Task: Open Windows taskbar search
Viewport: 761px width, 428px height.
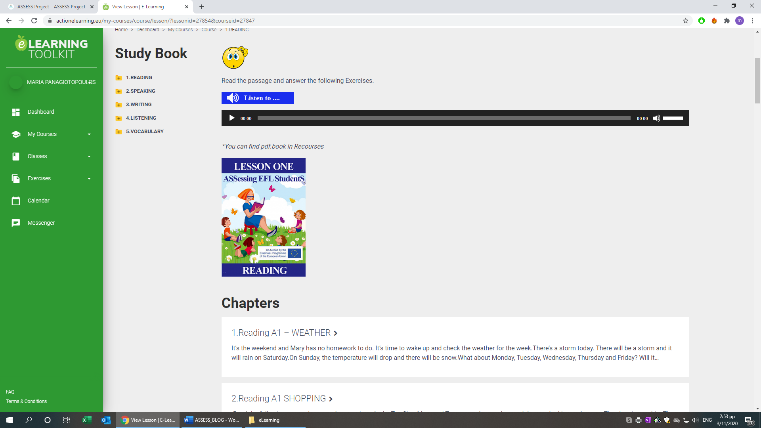Action: coord(29,420)
